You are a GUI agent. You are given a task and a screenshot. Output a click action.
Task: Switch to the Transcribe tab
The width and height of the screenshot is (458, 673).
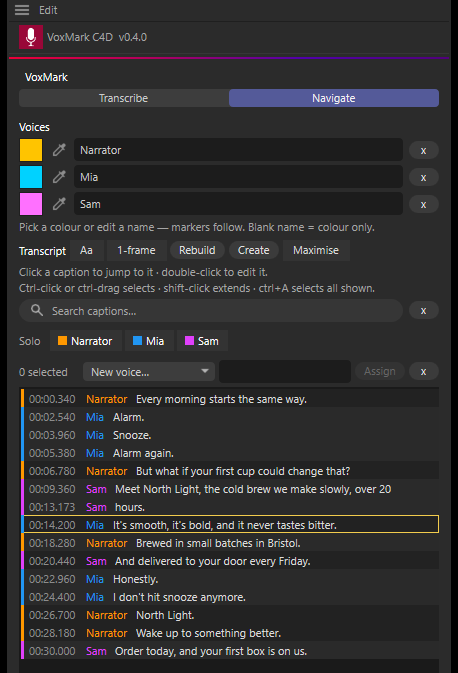point(124,98)
